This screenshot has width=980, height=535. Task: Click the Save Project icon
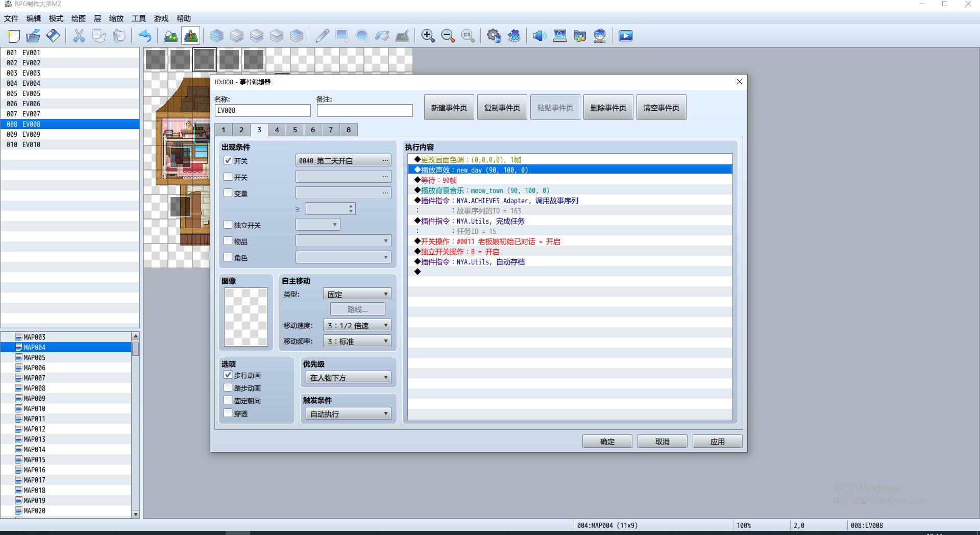tap(53, 36)
